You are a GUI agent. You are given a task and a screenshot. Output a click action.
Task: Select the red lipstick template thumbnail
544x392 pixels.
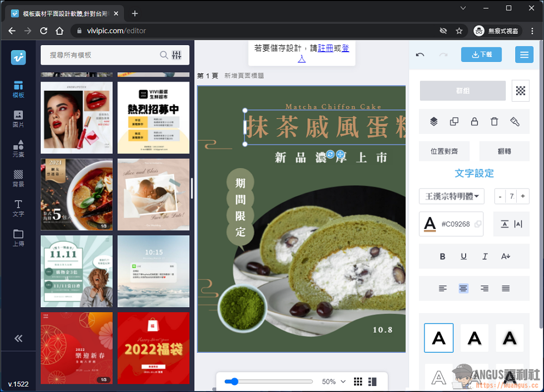77,117
